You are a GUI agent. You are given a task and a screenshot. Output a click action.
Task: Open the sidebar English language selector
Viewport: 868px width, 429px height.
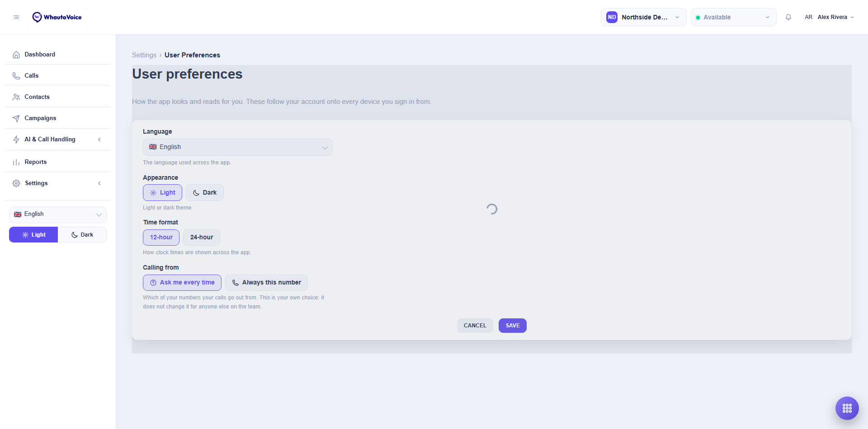tap(58, 214)
